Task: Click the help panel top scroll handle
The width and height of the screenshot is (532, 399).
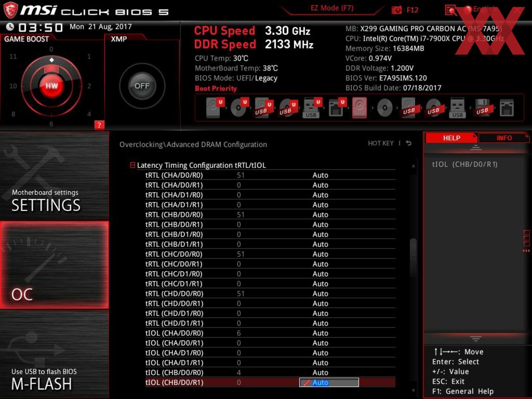Action: pos(476,147)
